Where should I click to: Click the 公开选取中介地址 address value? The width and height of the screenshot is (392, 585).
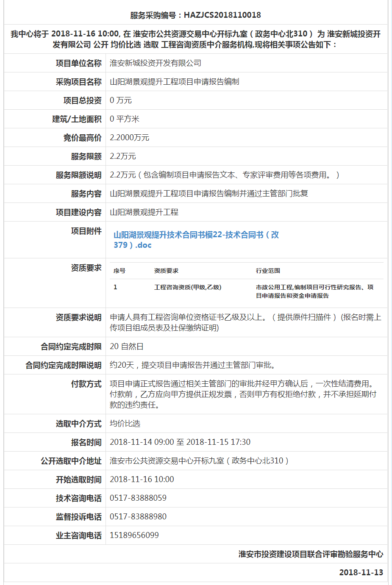(x=199, y=461)
